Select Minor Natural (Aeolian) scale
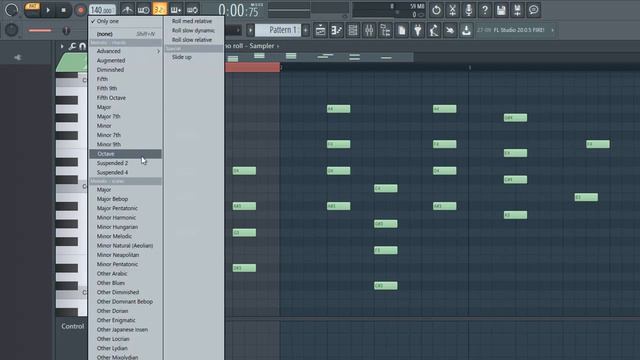640x360 pixels. tap(125, 246)
